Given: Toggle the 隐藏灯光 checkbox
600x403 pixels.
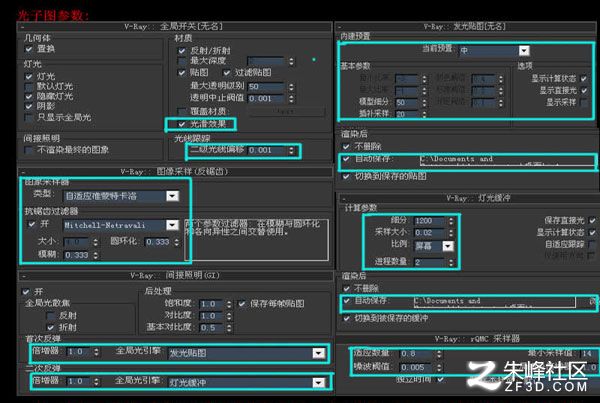Looking at the screenshot, I should 29,96.
